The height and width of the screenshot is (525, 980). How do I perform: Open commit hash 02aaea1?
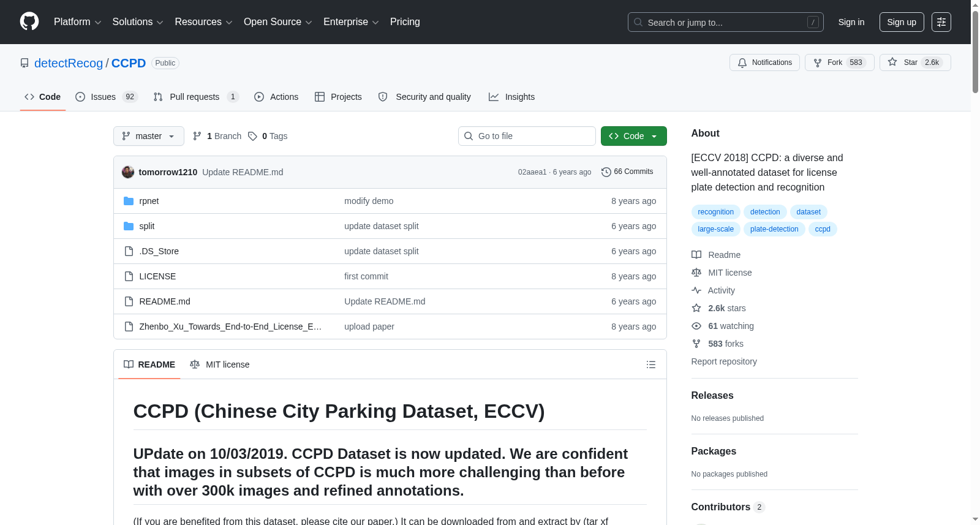(x=532, y=172)
